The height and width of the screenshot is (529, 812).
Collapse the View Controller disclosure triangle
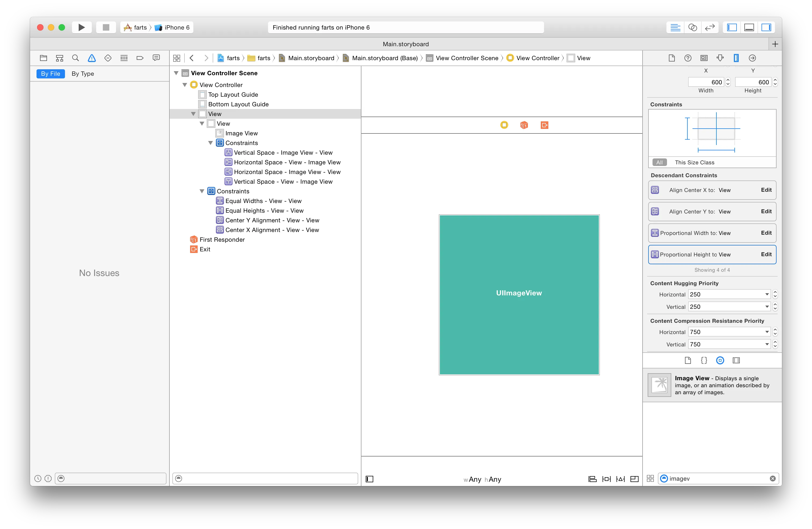(185, 85)
